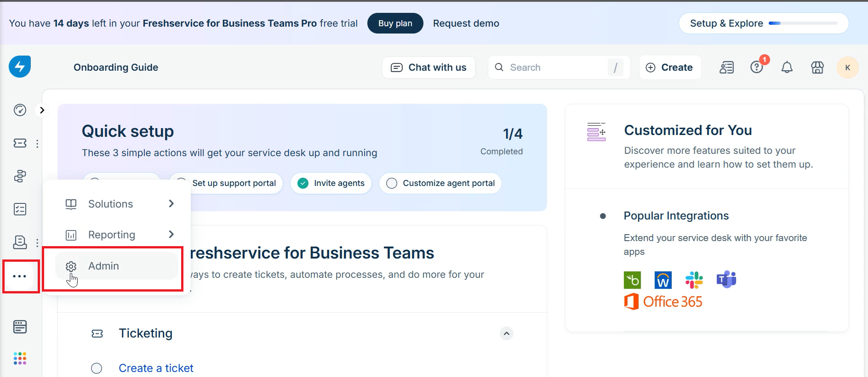
Task: Click the Buy plan button
Action: click(395, 23)
